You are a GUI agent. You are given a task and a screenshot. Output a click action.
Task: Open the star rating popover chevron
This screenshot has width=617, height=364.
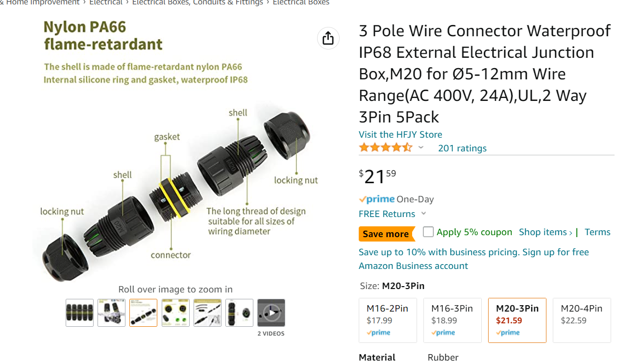[420, 147]
